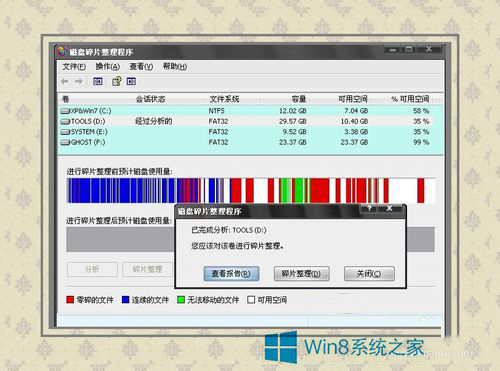Click the back arrow toolbar icon
Screen dimensions: 500x371
(65, 81)
